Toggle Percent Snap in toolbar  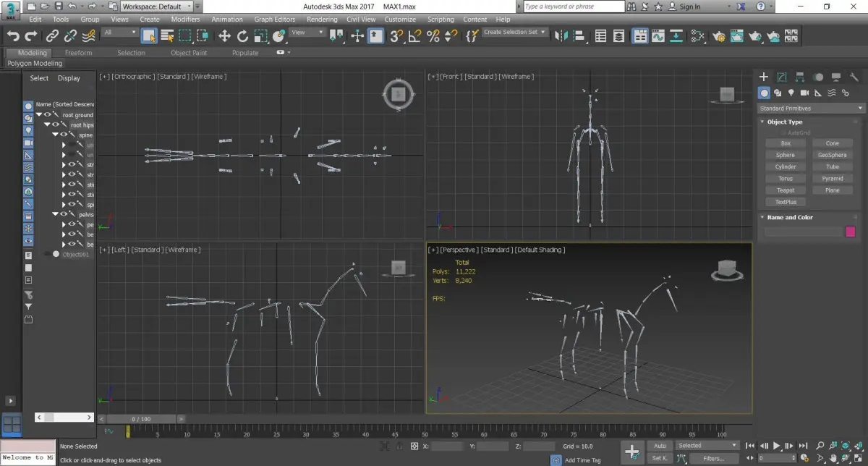coord(433,35)
